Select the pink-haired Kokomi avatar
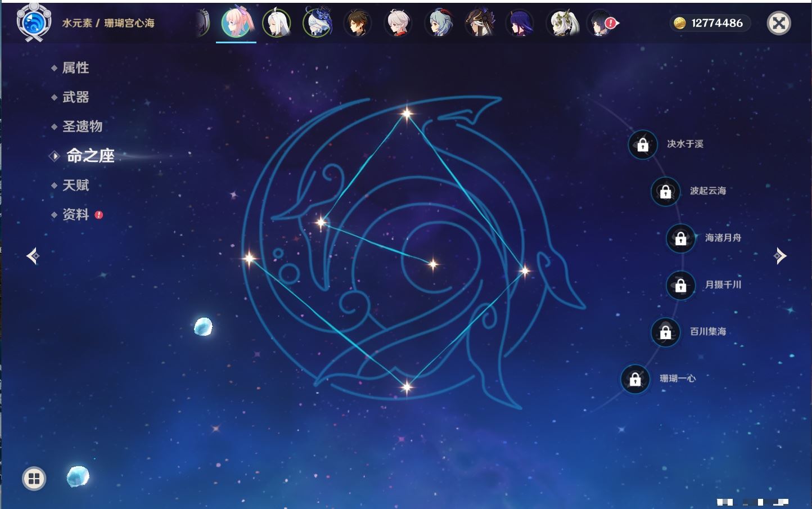Viewport: 812px width, 509px height. pos(236,22)
